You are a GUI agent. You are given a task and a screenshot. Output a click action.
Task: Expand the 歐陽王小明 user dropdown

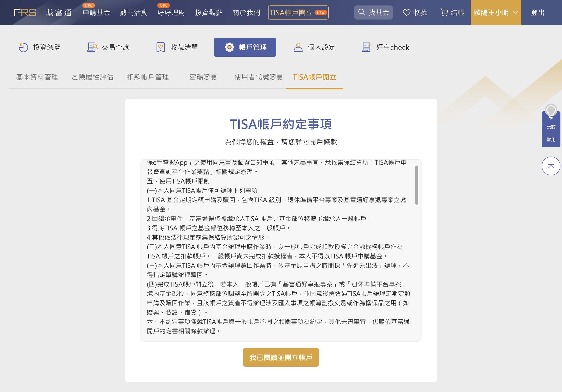coord(496,12)
